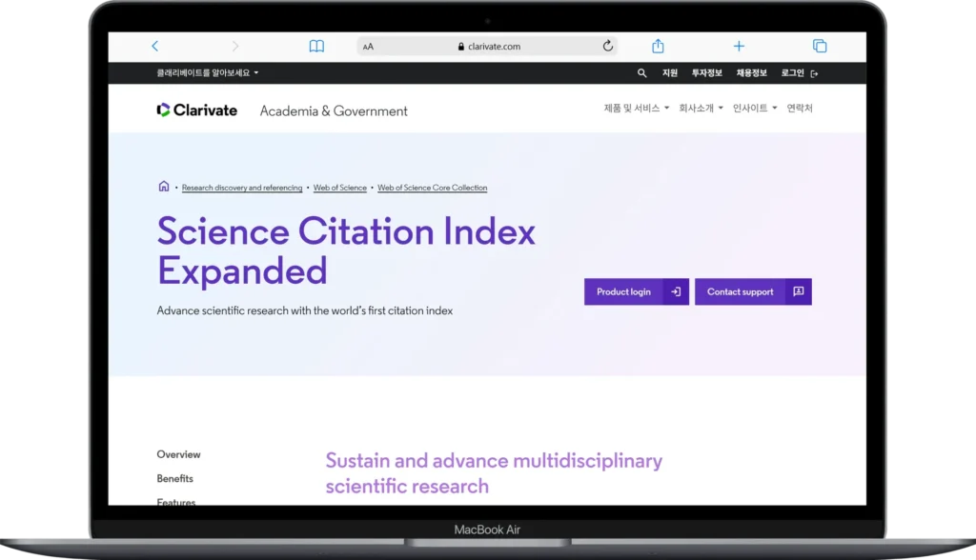Expand the 인사이트 menu
Screen dimensions: 976x560
[755, 109]
